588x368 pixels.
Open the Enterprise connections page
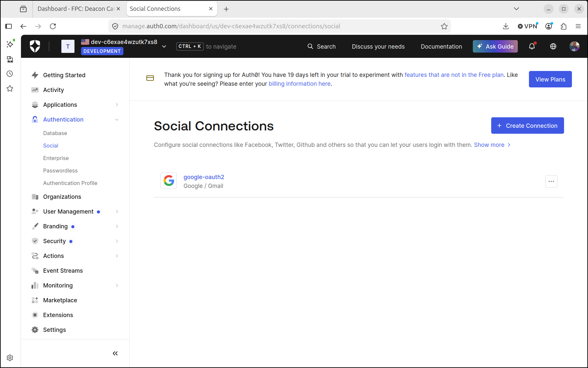coord(56,158)
